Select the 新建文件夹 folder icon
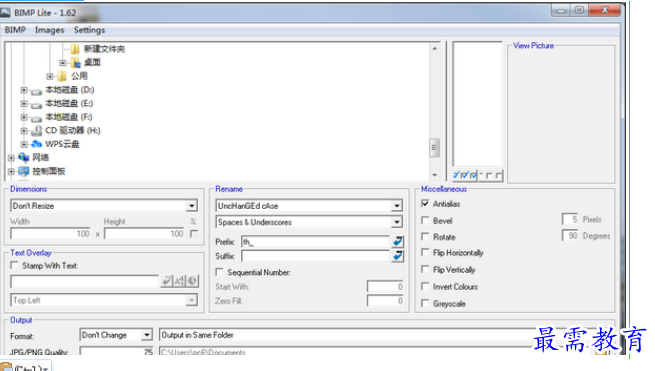The height and width of the screenshot is (371, 655). 75,49
